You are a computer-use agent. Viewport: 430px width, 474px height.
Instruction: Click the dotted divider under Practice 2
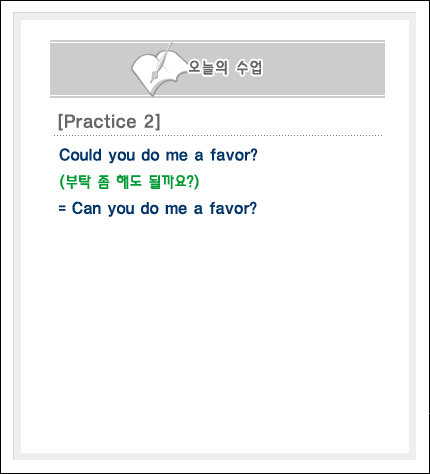click(x=218, y=136)
